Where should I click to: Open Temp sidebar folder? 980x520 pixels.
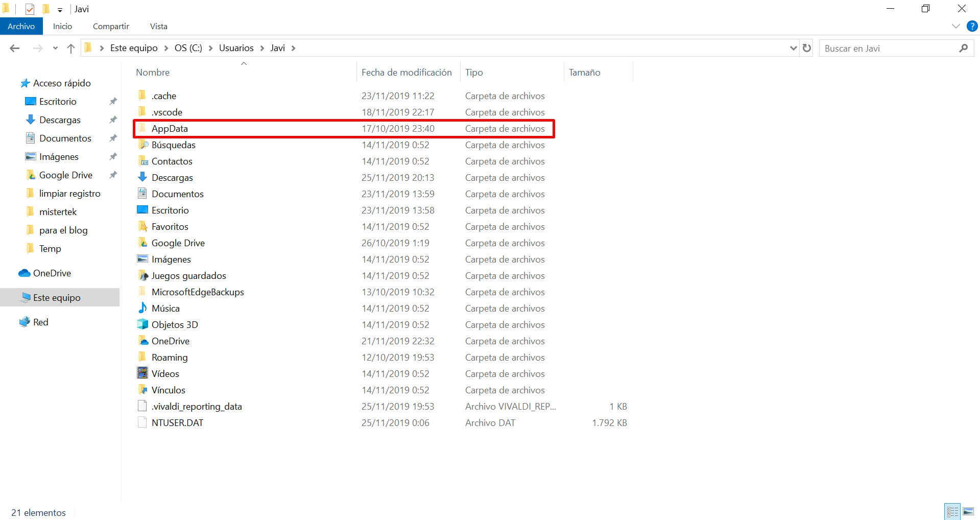[x=50, y=248]
